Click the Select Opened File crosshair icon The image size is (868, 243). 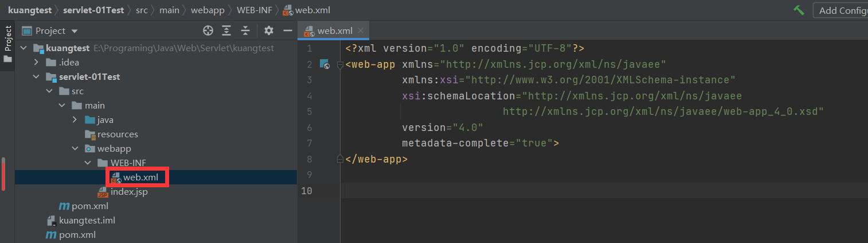point(208,30)
